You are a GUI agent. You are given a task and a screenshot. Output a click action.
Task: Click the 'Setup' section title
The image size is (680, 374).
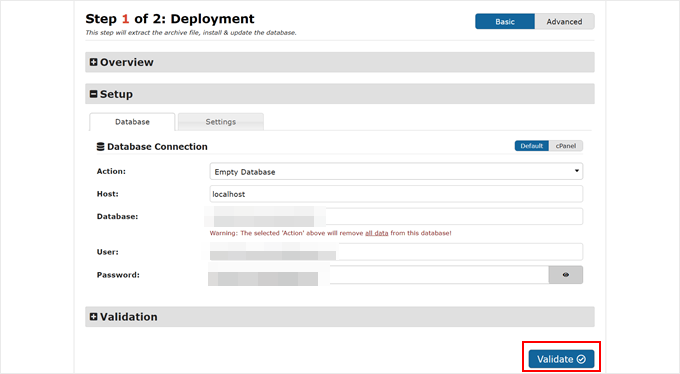(116, 94)
